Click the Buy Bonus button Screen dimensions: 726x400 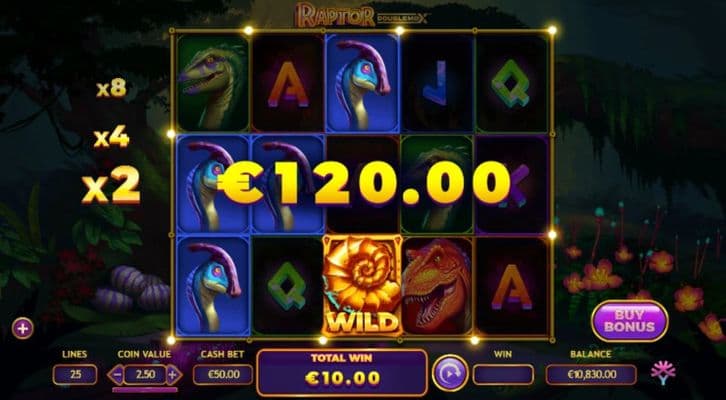[x=630, y=321]
